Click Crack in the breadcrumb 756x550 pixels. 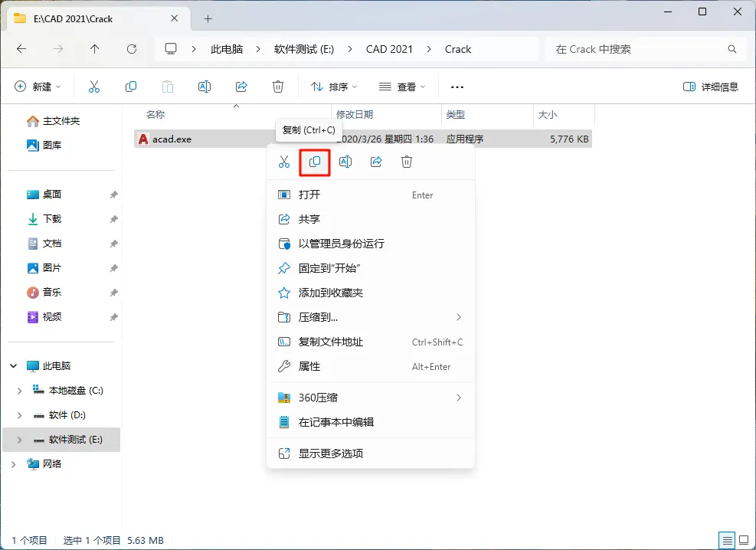pyautogui.click(x=458, y=49)
